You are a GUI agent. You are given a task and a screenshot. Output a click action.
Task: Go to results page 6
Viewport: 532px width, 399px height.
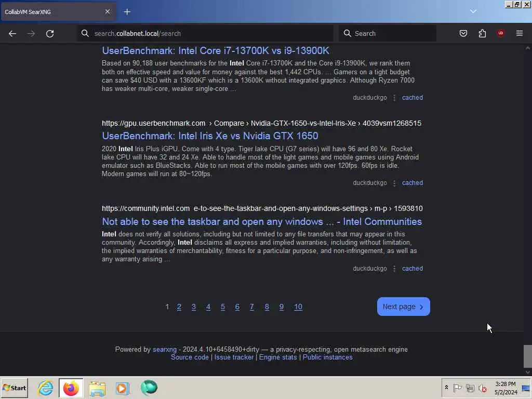pyautogui.click(x=237, y=307)
